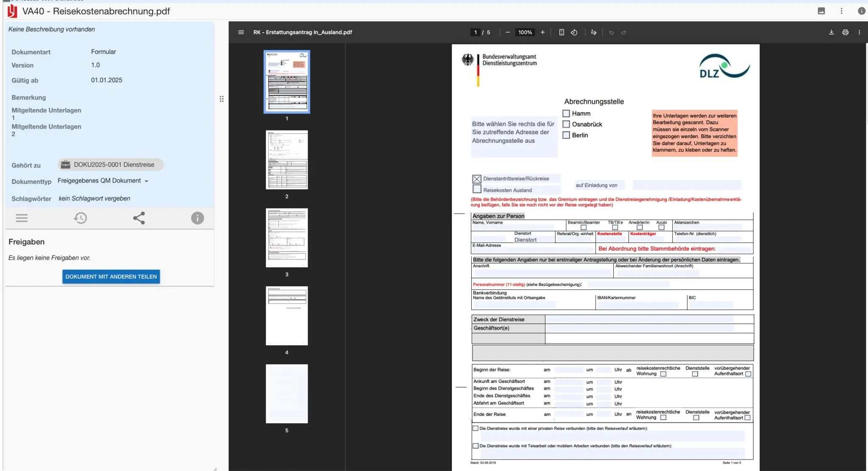Click the fit to page icon
This screenshot has width=868, height=471.
pyautogui.click(x=561, y=32)
